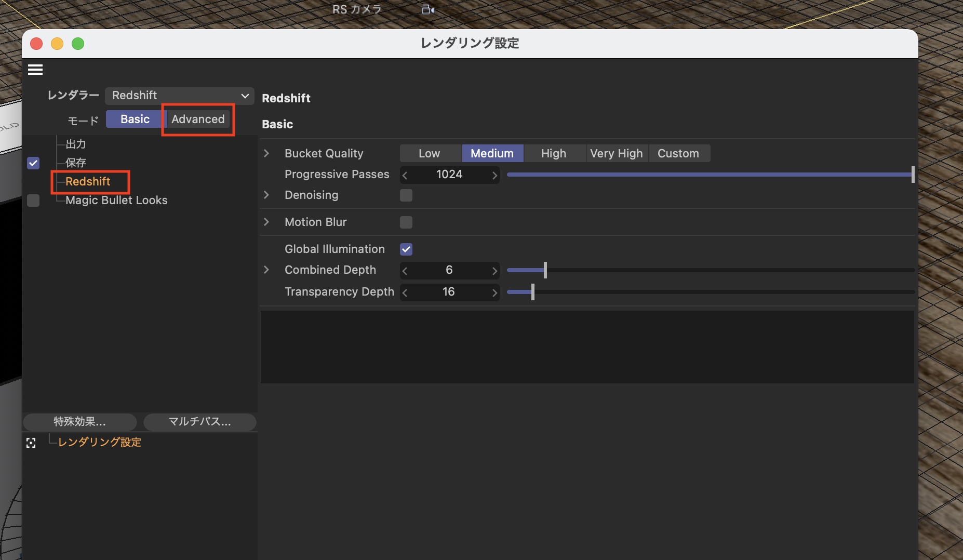This screenshot has height=560, width=963.
Task: Select High bucket quality
Action: [554, 153]
